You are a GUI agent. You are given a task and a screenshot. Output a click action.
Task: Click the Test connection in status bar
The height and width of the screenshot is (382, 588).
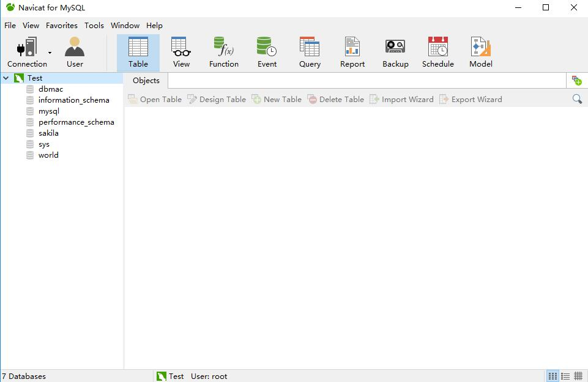170,376
